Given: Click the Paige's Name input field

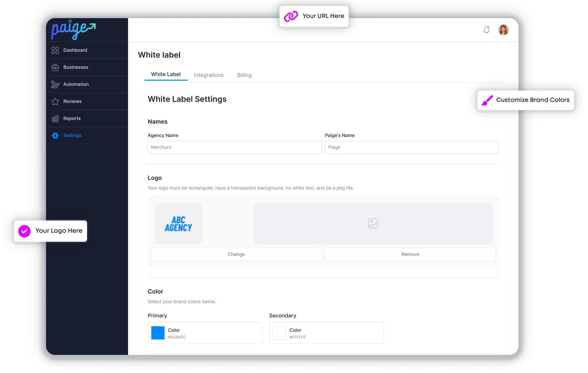Looking at the screenshot, I should coord(412,147).
